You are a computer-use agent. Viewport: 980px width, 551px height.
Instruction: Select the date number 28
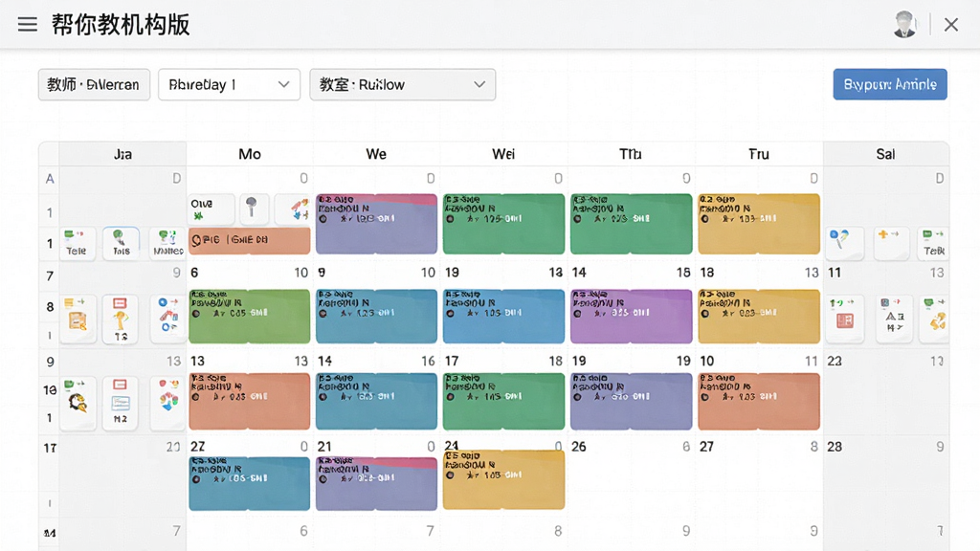tap(835, 447)
